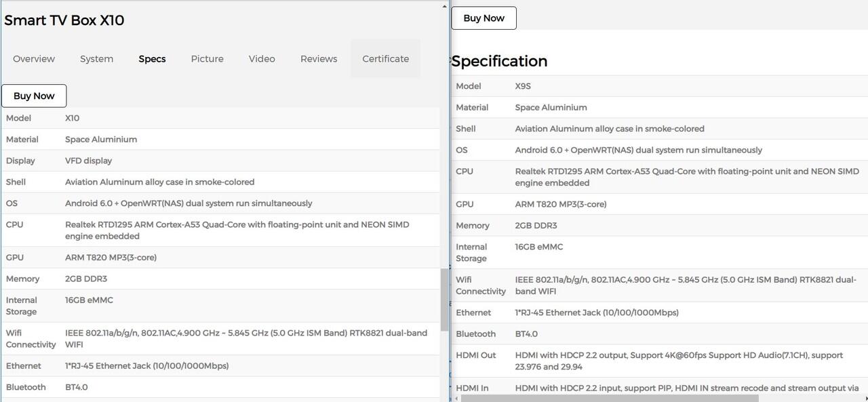
Task: Switch to the System tab
Action: [x=96, y=59]
